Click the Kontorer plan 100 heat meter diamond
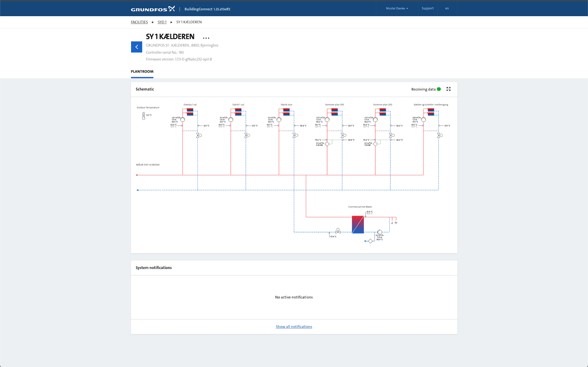This screenshot has width=588, height=367. pos(327,144)
